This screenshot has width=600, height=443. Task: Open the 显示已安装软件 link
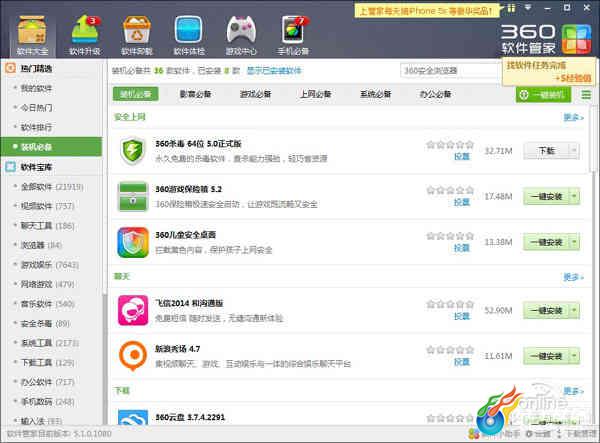[x=274, y=71]
